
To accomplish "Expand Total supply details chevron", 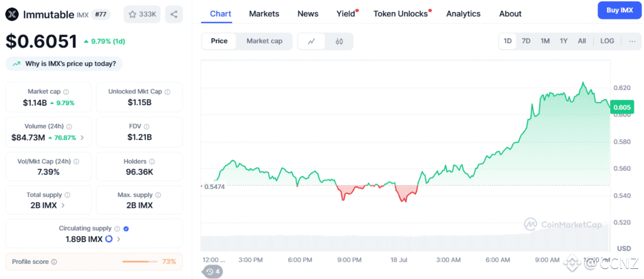I will [63, 205].
